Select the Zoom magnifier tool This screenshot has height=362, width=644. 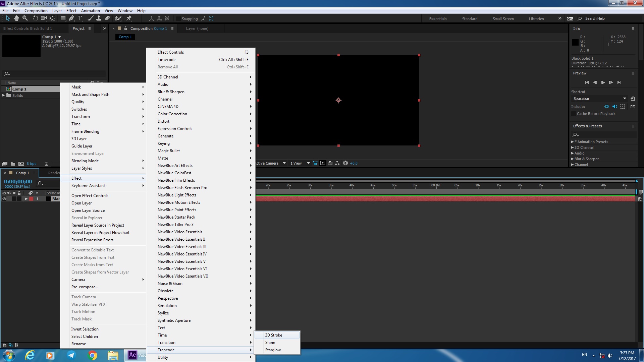(x=25, y=18)
